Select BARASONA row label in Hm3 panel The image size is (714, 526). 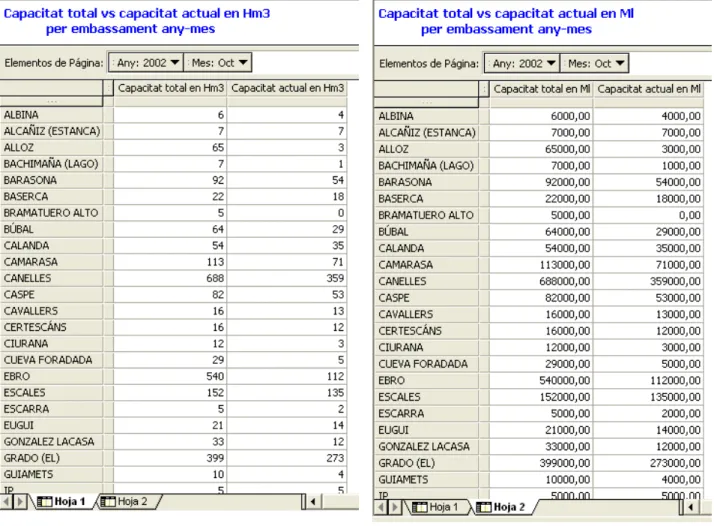click(x=51, y=180)
